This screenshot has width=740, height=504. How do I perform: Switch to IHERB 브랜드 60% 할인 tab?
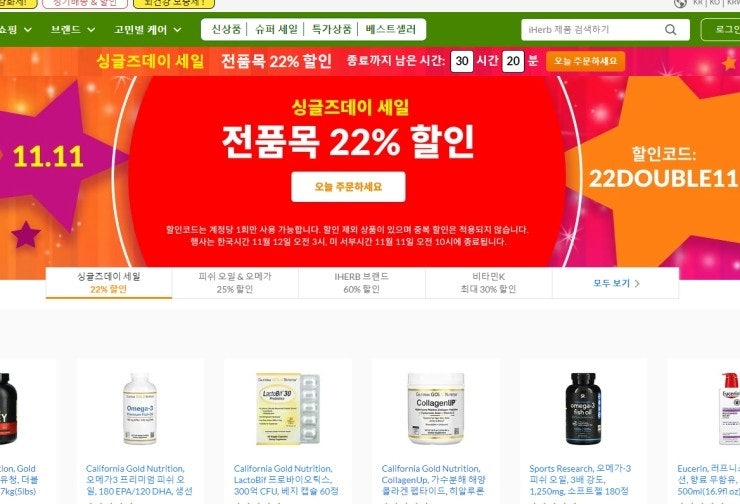362,283
